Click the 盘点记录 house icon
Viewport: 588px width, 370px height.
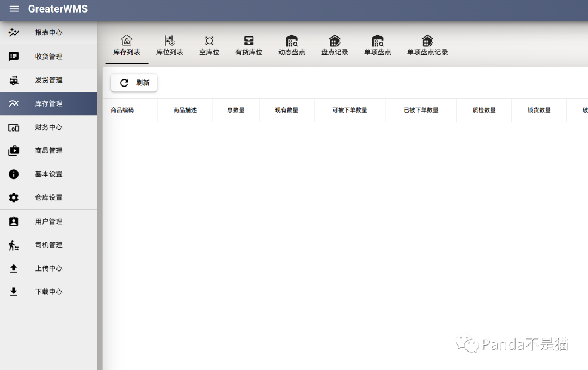(x=334, y=40)
